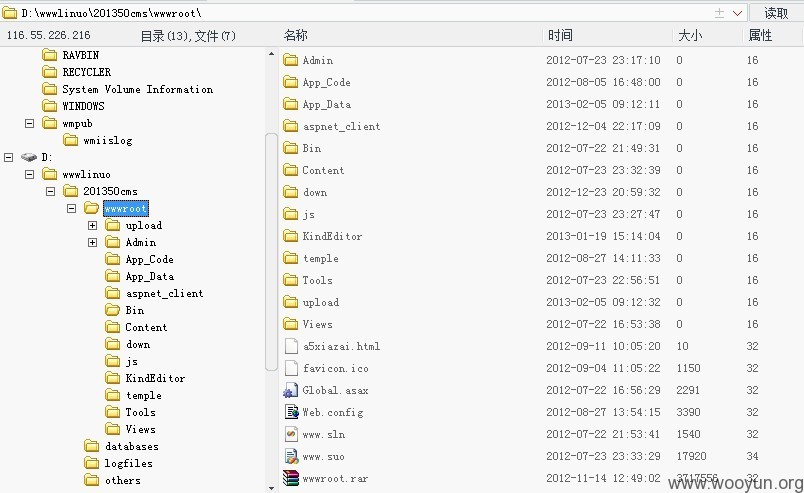
Task: Collapse the wmpub tree node
Action: [x=30, y=124]
